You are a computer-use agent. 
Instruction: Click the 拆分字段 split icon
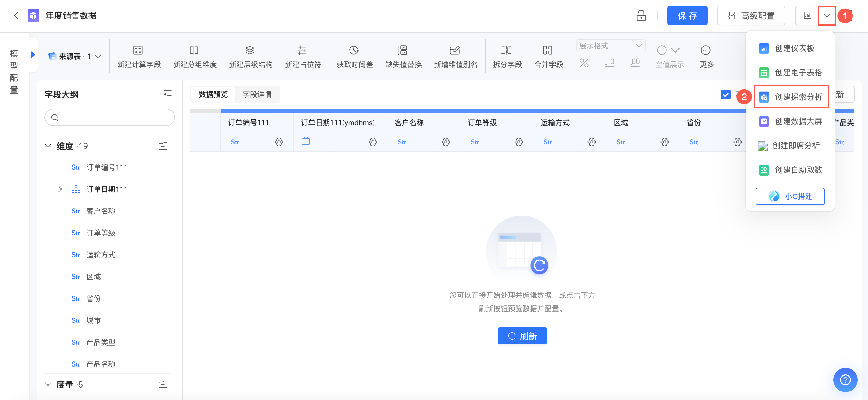[506, 50]
